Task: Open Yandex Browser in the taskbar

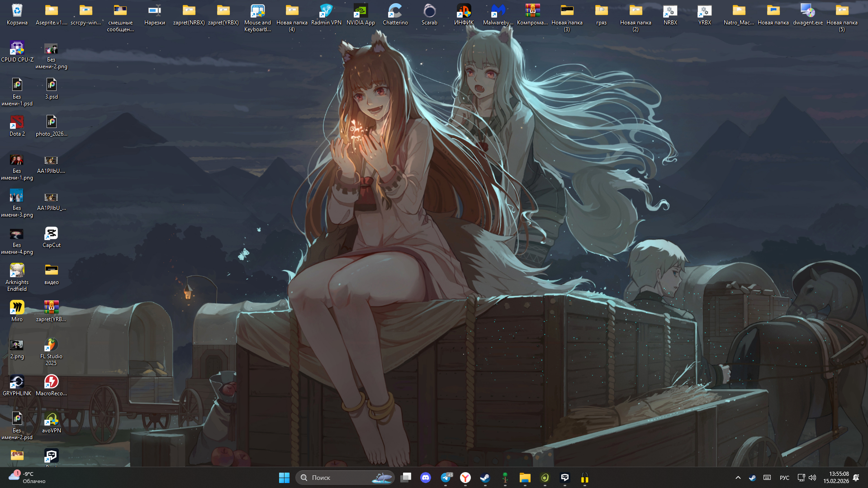Action: pos(465,478)
